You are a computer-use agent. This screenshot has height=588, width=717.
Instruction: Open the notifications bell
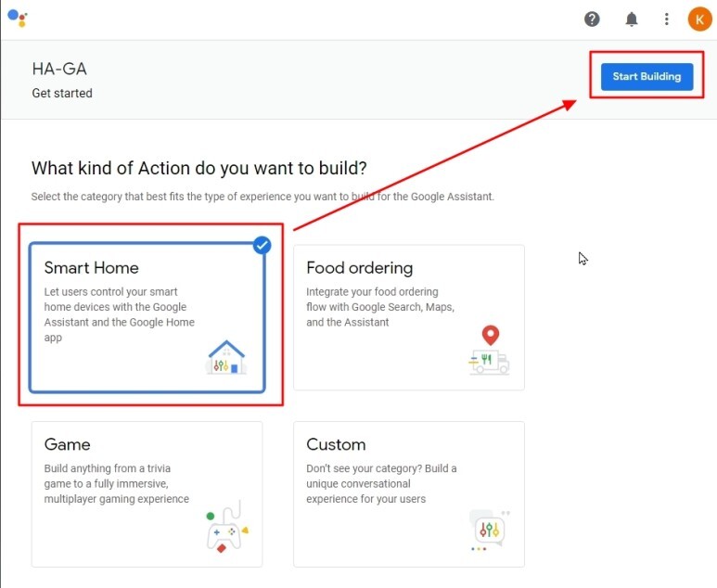(632, 19)
